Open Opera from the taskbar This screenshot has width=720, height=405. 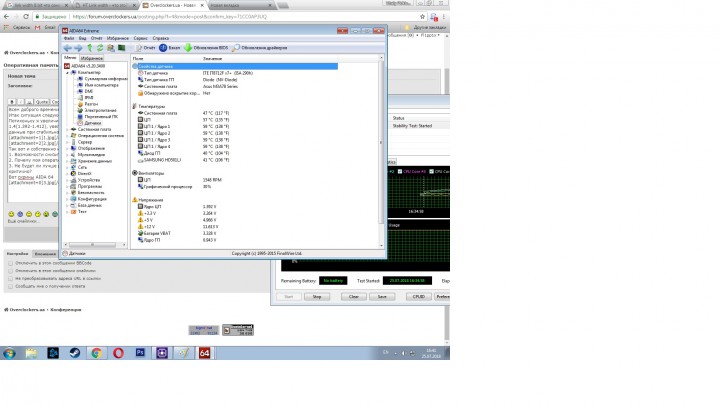pyautogui.click(x=118, y=353)
